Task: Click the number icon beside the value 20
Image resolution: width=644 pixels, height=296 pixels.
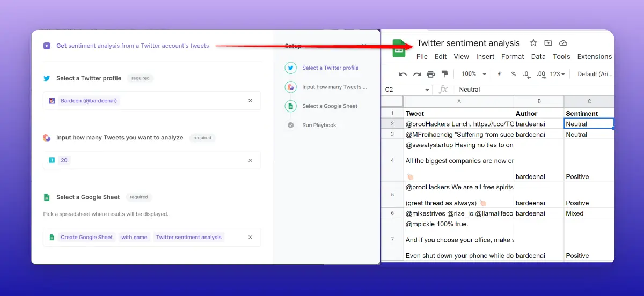Action: point(52,160)
